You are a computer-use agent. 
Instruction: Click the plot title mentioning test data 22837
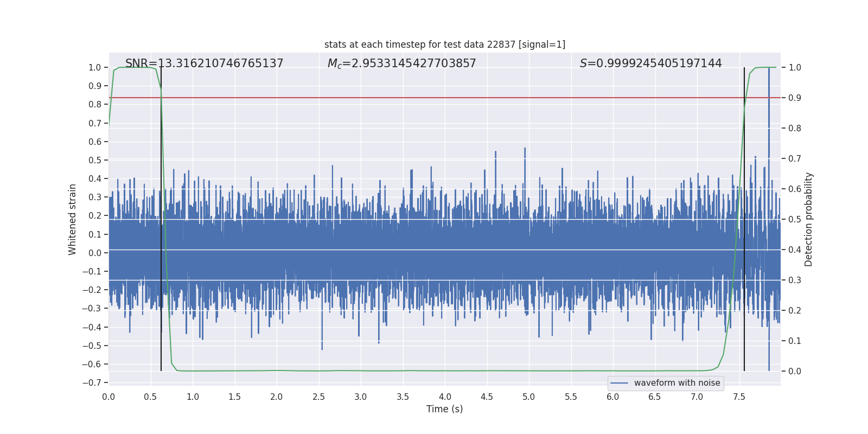tap(444, 44)
